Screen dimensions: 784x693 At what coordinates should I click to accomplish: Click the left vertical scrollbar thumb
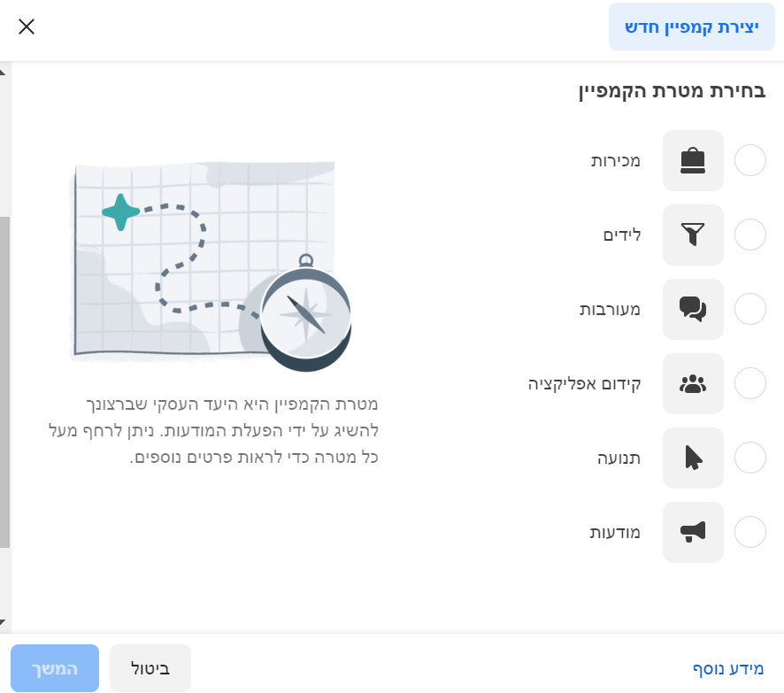click(x=4, y=381)
